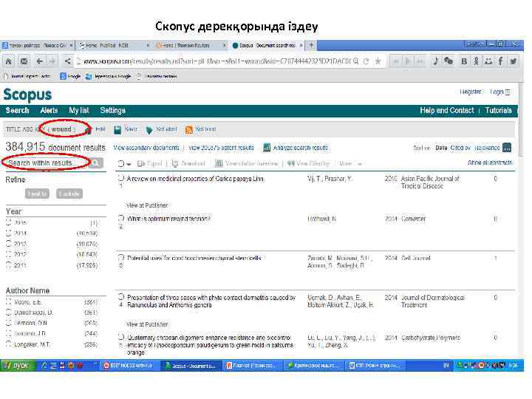Expand the More dropdown in results toolbar

(351, 163)
